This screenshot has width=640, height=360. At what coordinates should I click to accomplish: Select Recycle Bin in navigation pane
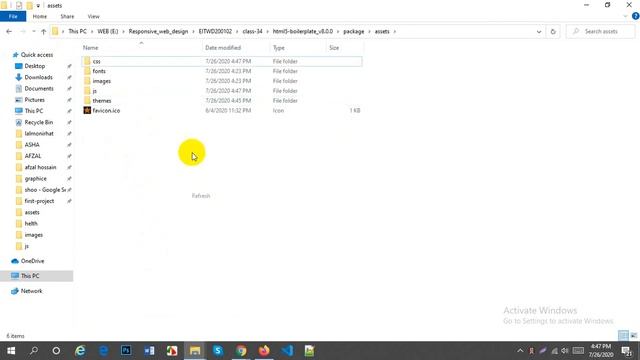(x=38, y=122)
